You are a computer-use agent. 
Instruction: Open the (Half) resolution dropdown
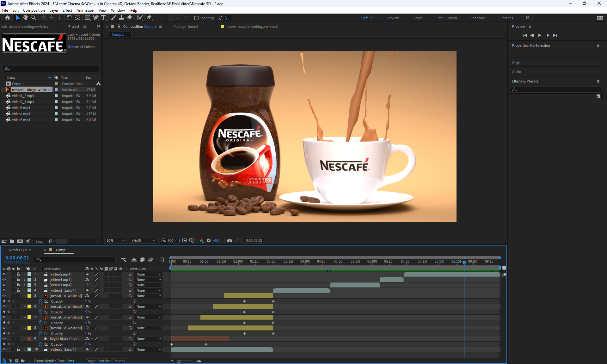144,241
